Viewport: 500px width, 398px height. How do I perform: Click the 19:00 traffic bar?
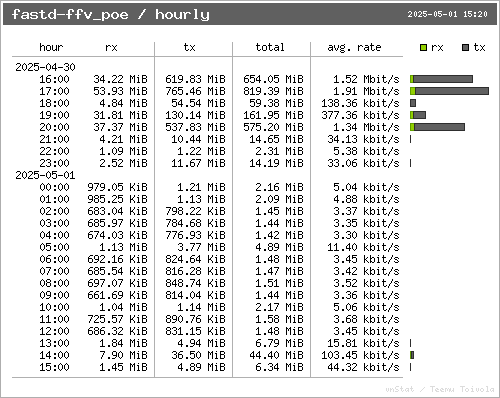tap(418, 115)
